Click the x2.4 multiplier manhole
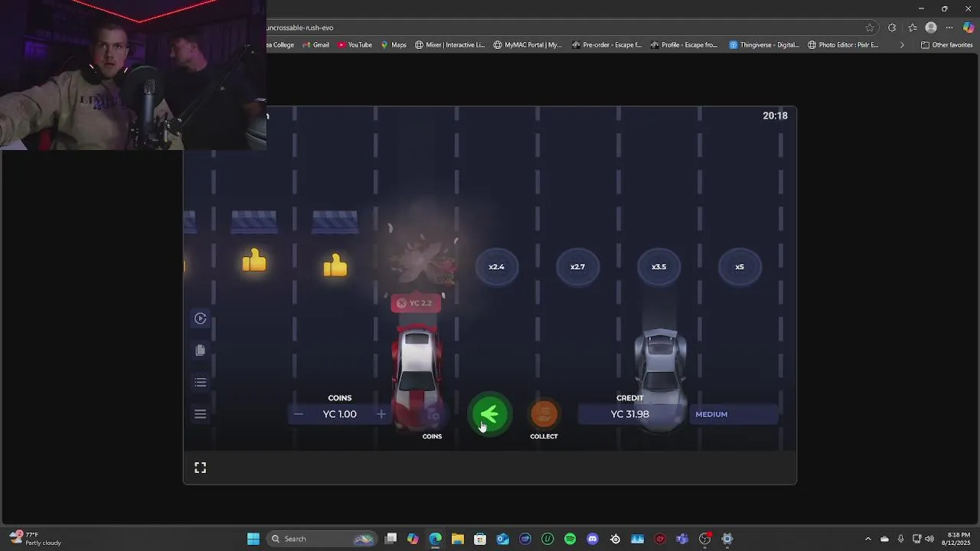The height and width of the screenshot is (551, 980). coord(497,267)
